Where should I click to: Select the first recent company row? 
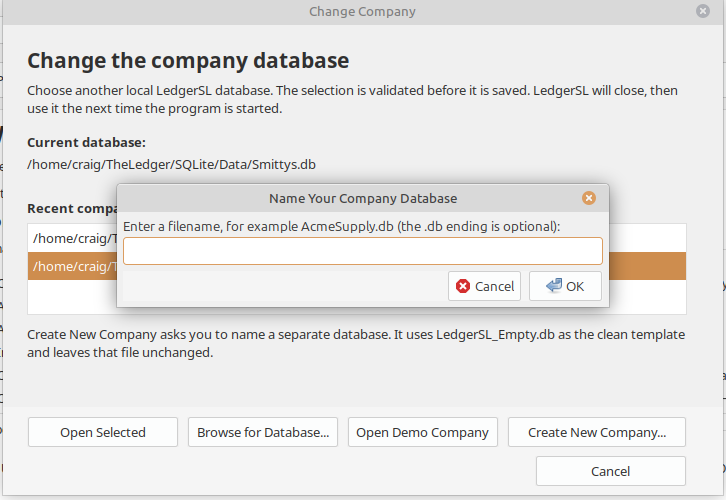click(x=72, y=238)
